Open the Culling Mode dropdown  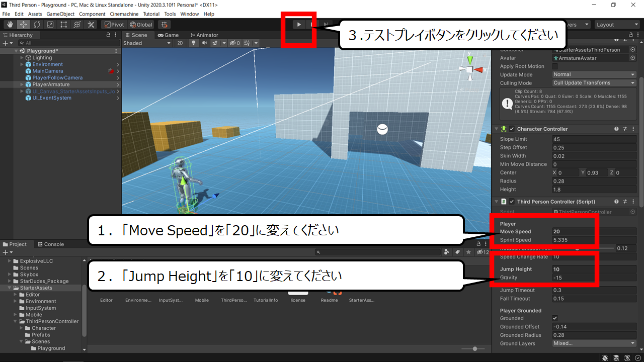pos(594,83)
